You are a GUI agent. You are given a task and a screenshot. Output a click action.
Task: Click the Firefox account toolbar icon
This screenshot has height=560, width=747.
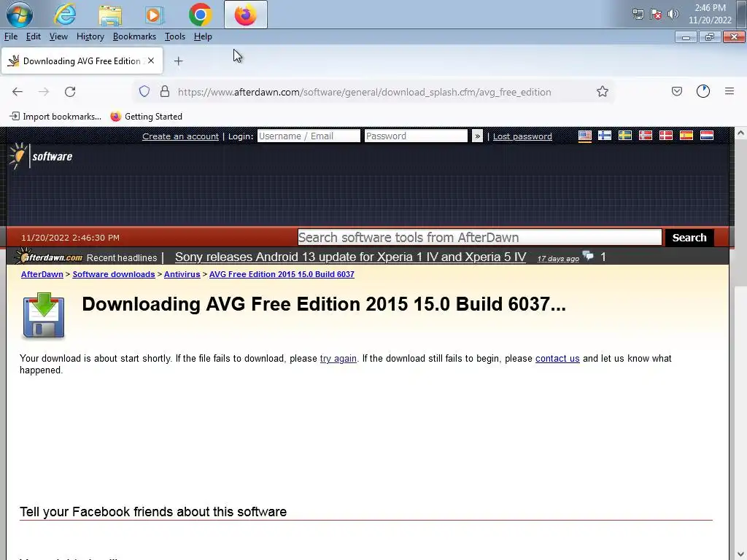pyautogui.click(x=703, y=91)
